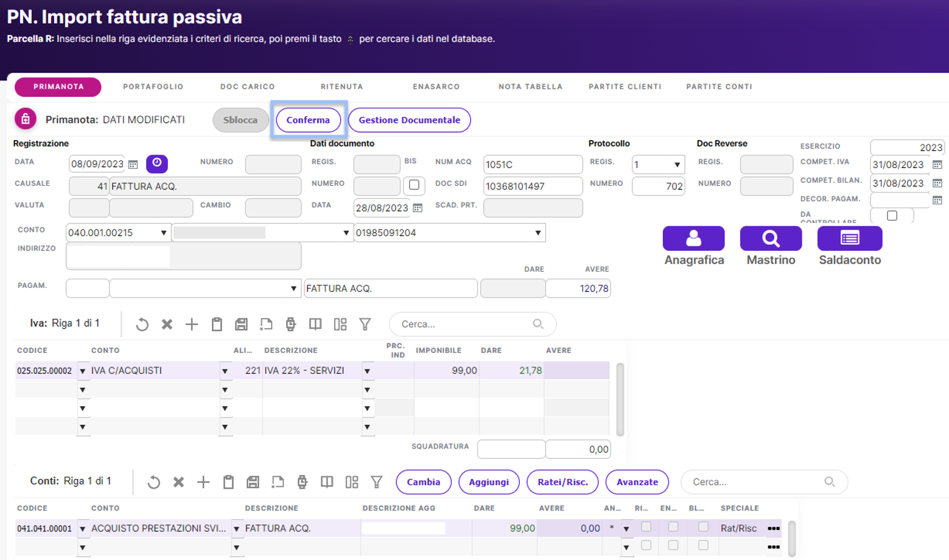Viewport: 949px width, 560px height.
Task: Click the pink lock icon beside Primanota
Action: [x=26, y=119]
